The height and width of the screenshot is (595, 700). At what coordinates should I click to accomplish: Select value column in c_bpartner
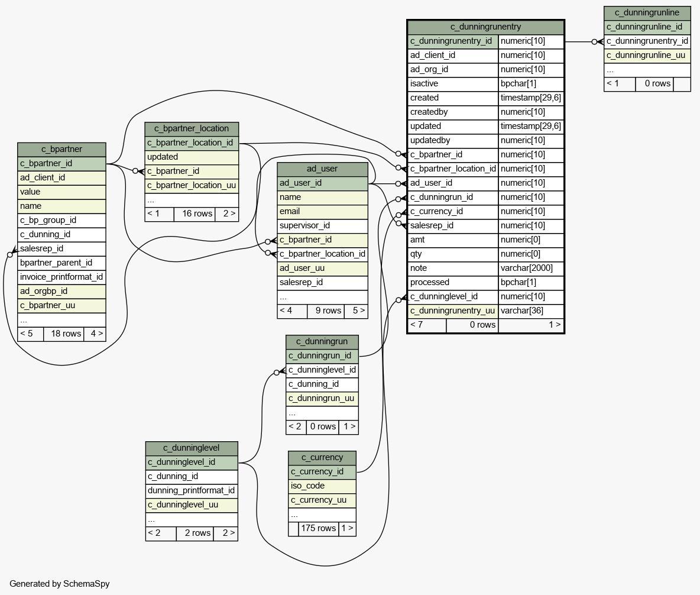[x=61, y=192]
